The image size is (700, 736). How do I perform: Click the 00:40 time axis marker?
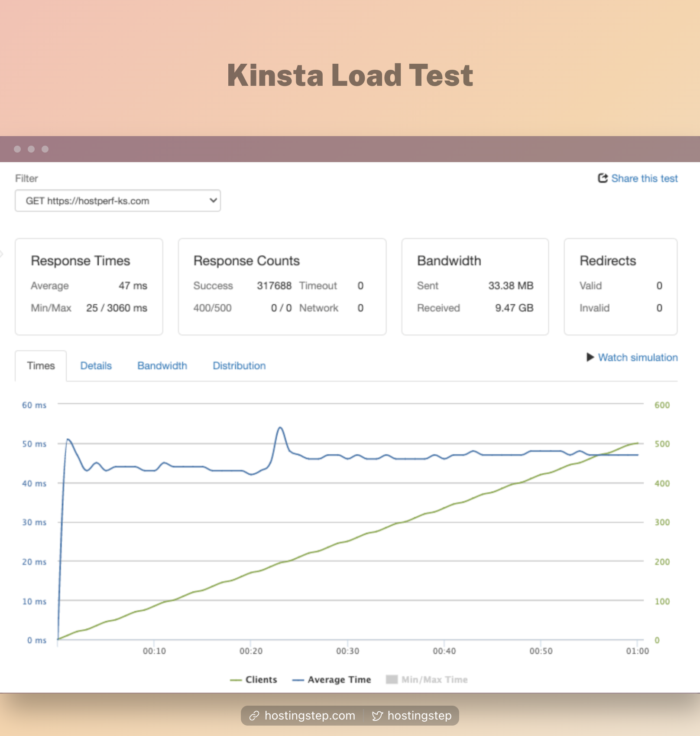(x=444, y=651)
